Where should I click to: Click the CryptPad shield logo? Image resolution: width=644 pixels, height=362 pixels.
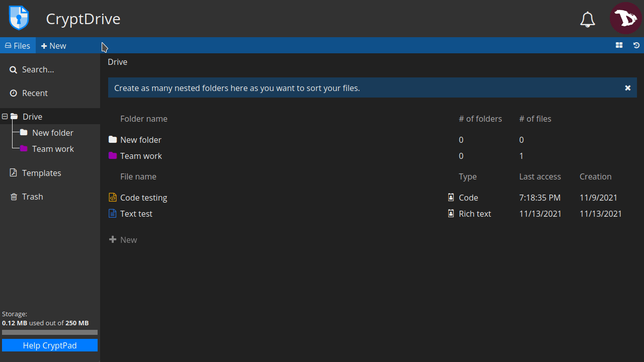coord(19,18)
